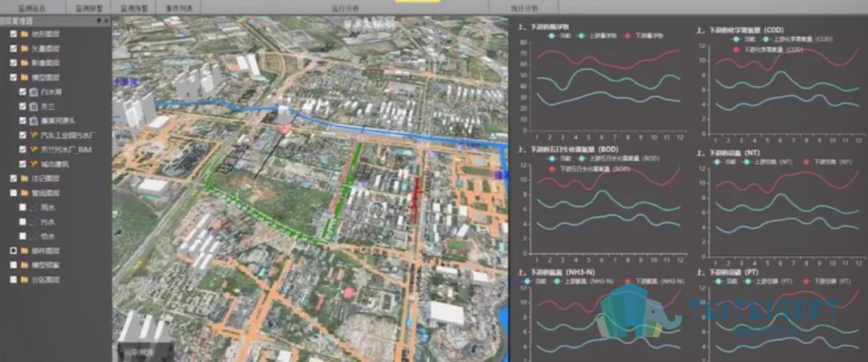Viewport: 868px width, 362px height.
Task: Click the pipeline icon beside 污水
Action: pyautogui.click(x=33, y=222)
